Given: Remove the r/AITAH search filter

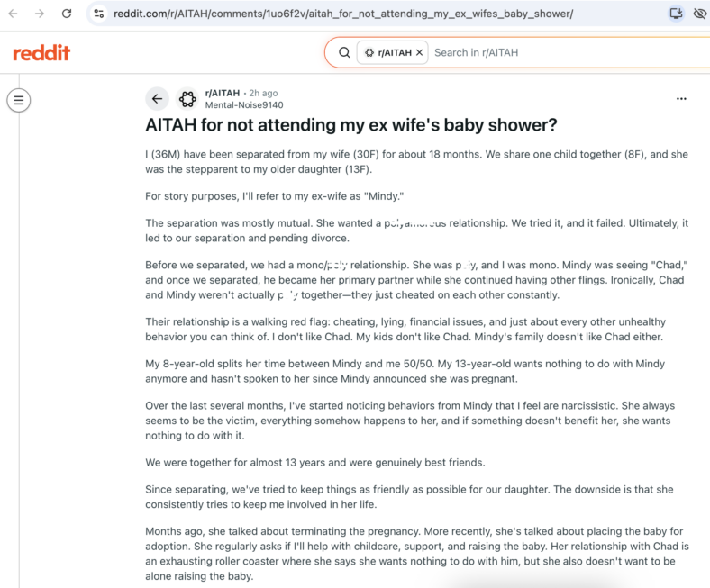Looking at the screenshot, I should click(x=419, y=52).
